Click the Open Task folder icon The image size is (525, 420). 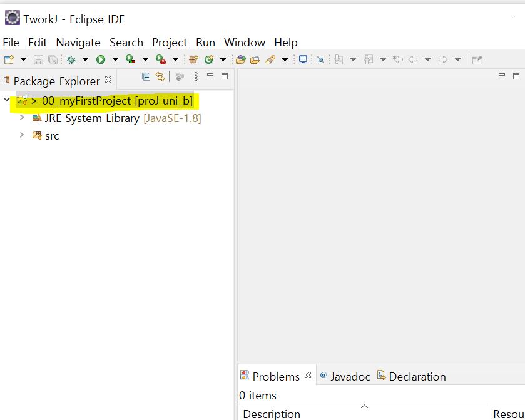[x=255, y=59]
